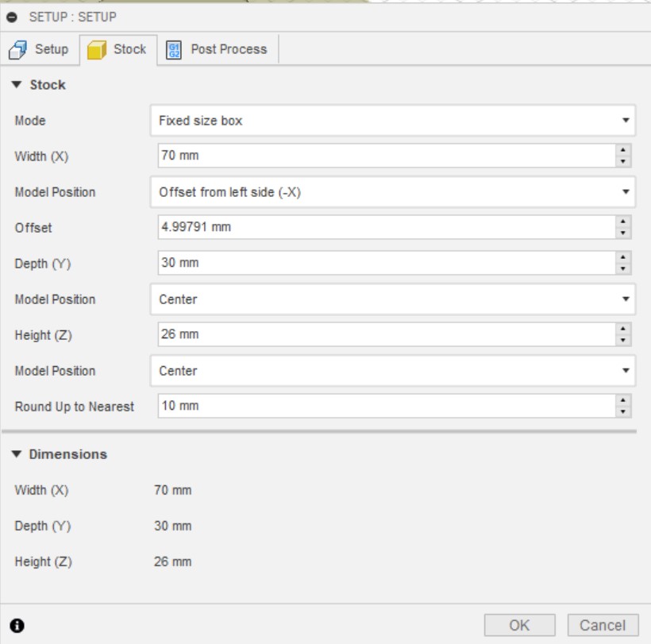Click the collapse icon beside SETUP title

(x=12, y=17)
